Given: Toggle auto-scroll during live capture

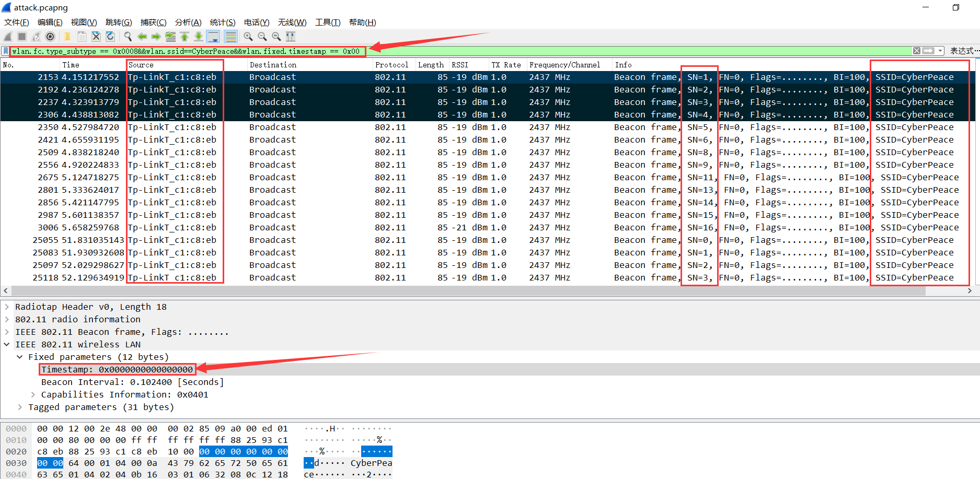Looking at the screenshot, I should pyautogui.click(x=213, y=37).
